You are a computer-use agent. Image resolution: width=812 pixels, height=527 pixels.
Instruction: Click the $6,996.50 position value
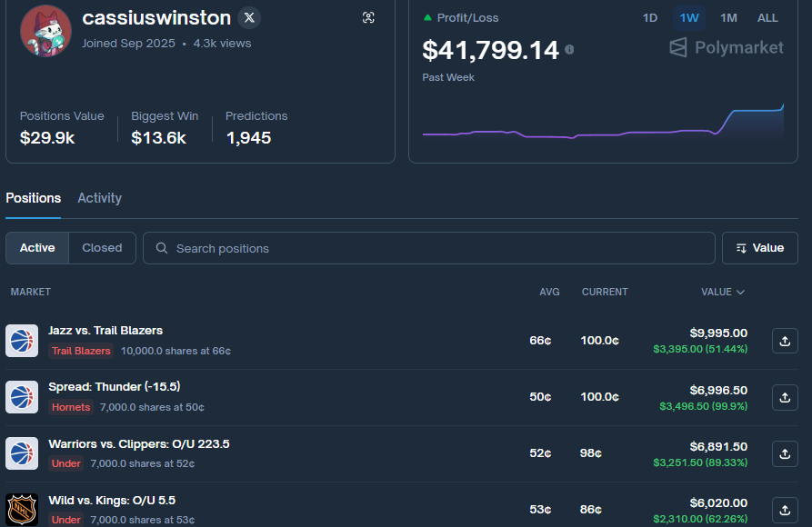pos(718,390)
